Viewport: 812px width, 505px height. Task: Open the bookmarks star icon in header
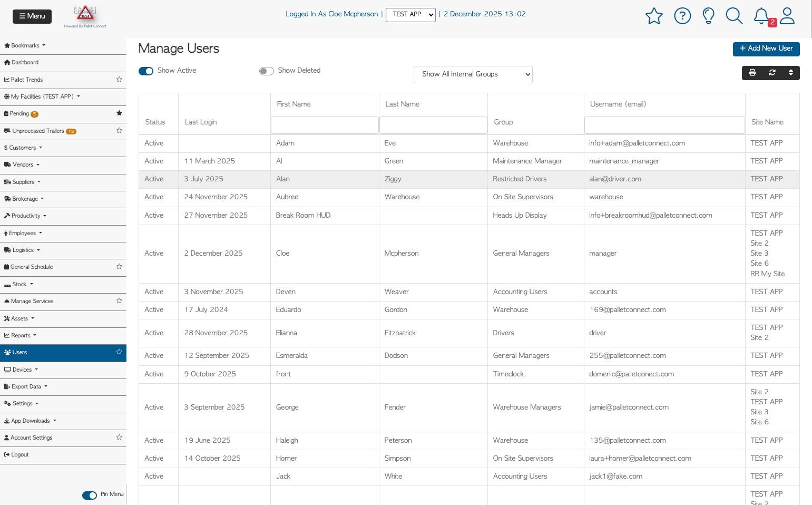click(654, 16)
